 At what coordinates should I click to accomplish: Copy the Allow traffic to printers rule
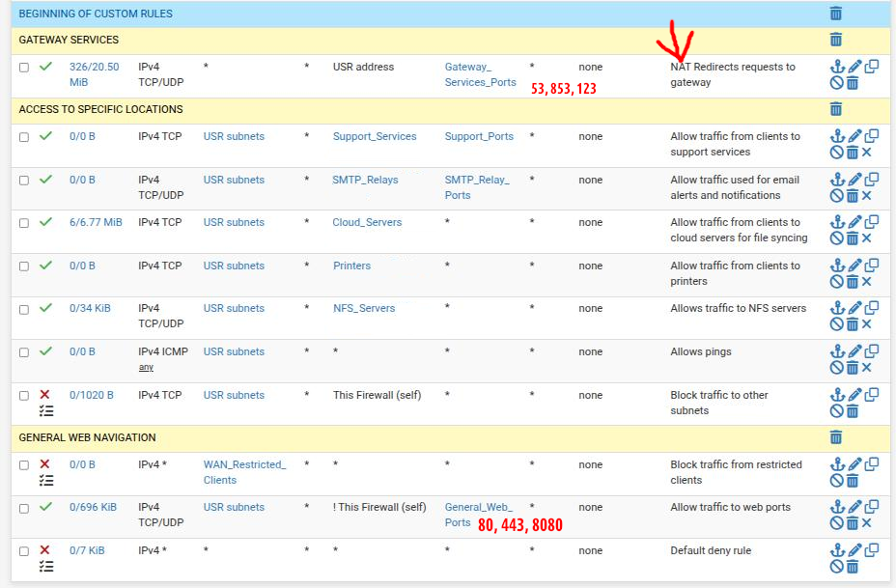click(871, 266)
